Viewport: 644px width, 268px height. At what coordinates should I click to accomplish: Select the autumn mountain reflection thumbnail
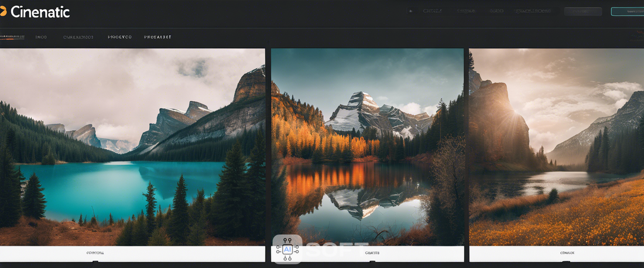pos(367,146)
